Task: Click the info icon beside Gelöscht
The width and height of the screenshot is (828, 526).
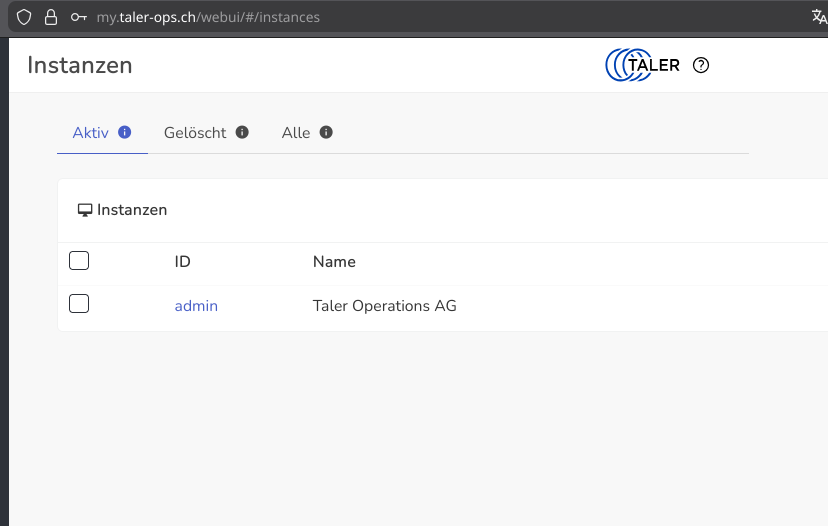Action: click(242, 132)
